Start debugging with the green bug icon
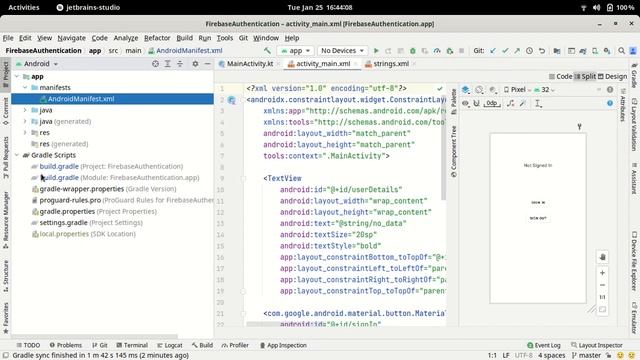This screenshot has width=640, height=360. coord(413,51)
